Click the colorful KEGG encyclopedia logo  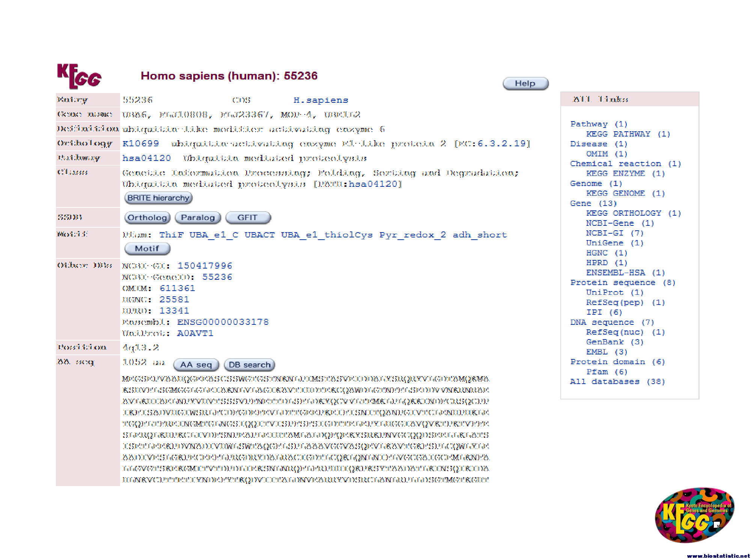(x=695, y=515)
